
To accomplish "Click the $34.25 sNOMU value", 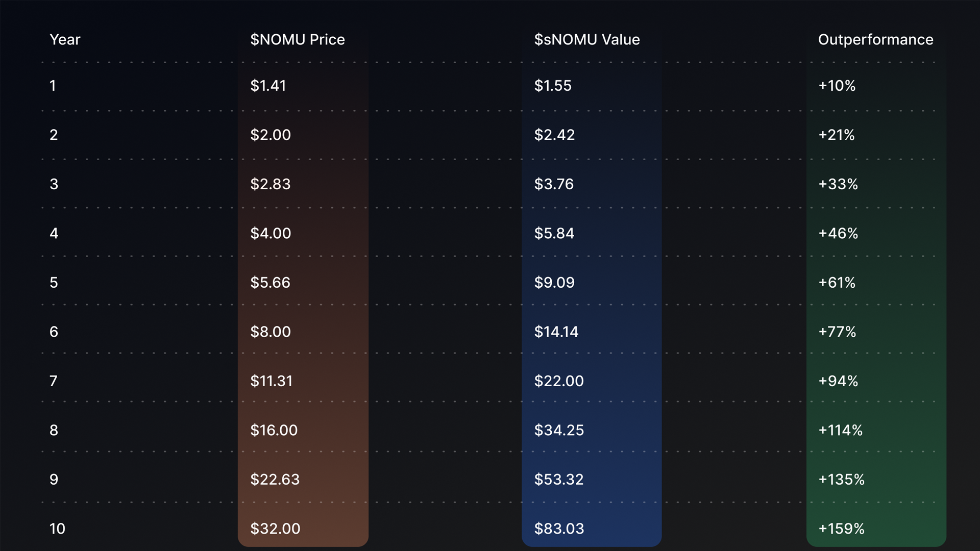I will (x=558, y=431).
